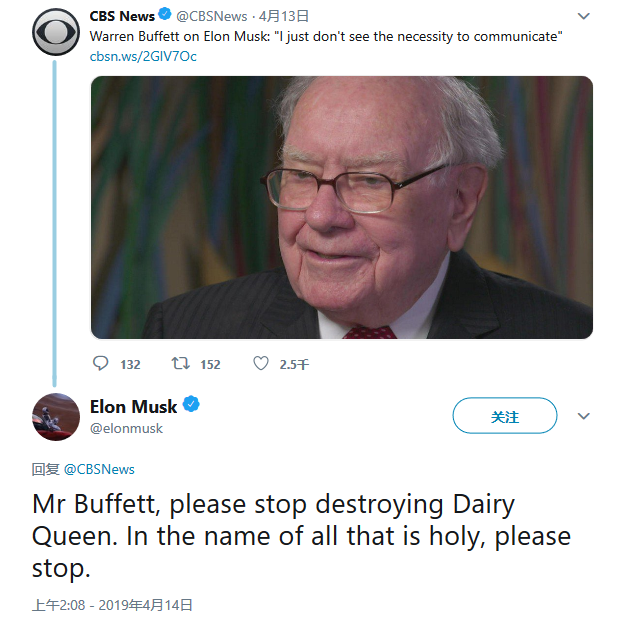Expand the CBS News tweet options chevron
This screenshot has height=625, width=617.
pyautogui.click(x=584, y=16)
